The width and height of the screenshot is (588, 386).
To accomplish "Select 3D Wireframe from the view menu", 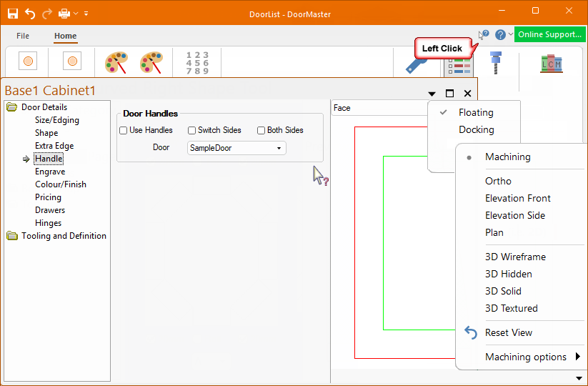I will point(515,257).
